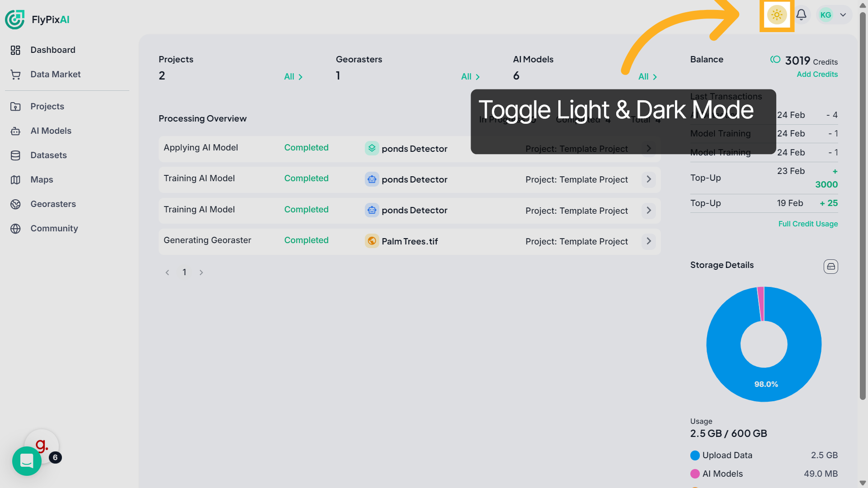Click the KG avatar circle

pos(826,15)
